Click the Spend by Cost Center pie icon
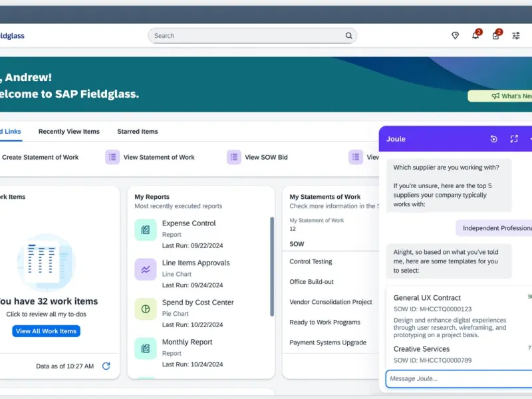 (145, 309)
